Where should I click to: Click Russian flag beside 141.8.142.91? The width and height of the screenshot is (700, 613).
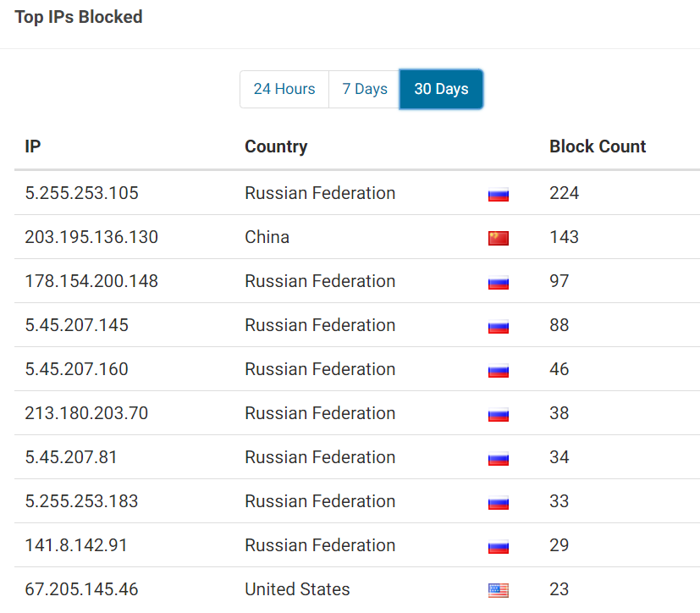[x=499, y=546]
